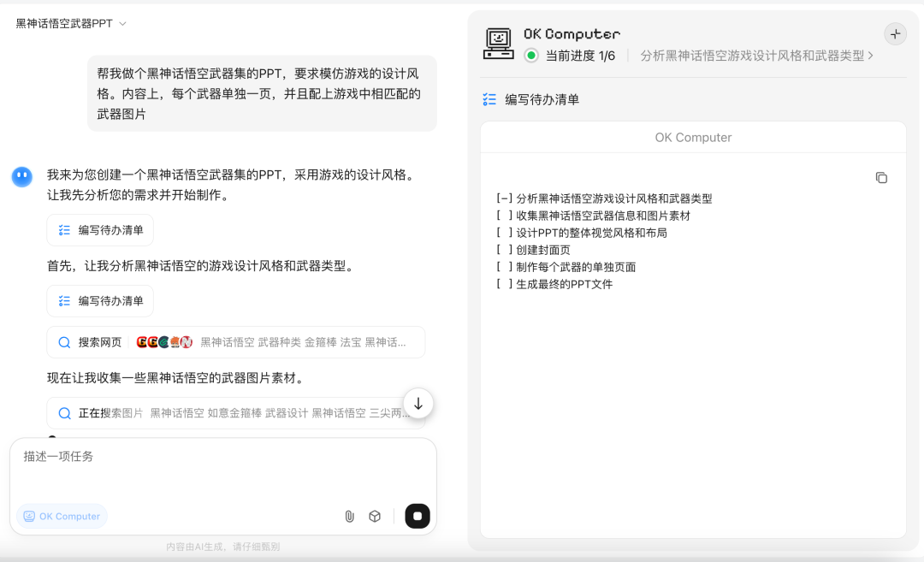Click todo item 生成最终的PPT文件

point(554,284)
